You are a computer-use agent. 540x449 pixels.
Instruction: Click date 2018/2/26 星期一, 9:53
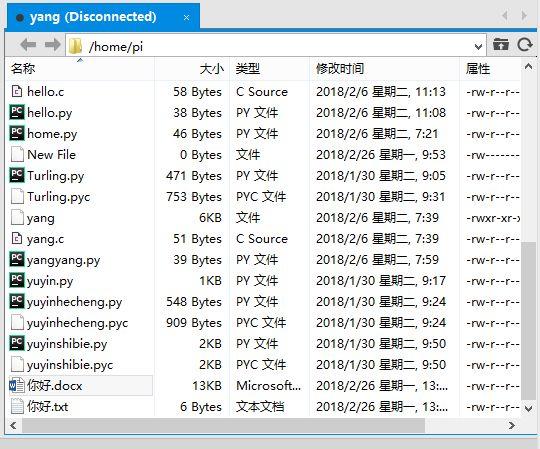pos(381,155)
